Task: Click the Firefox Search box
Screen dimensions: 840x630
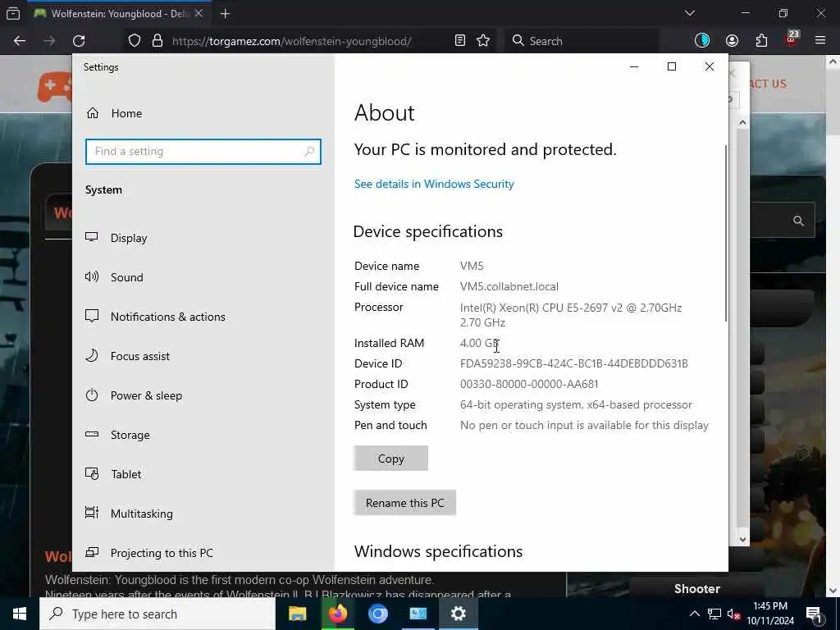Action: tap(582, 41)
